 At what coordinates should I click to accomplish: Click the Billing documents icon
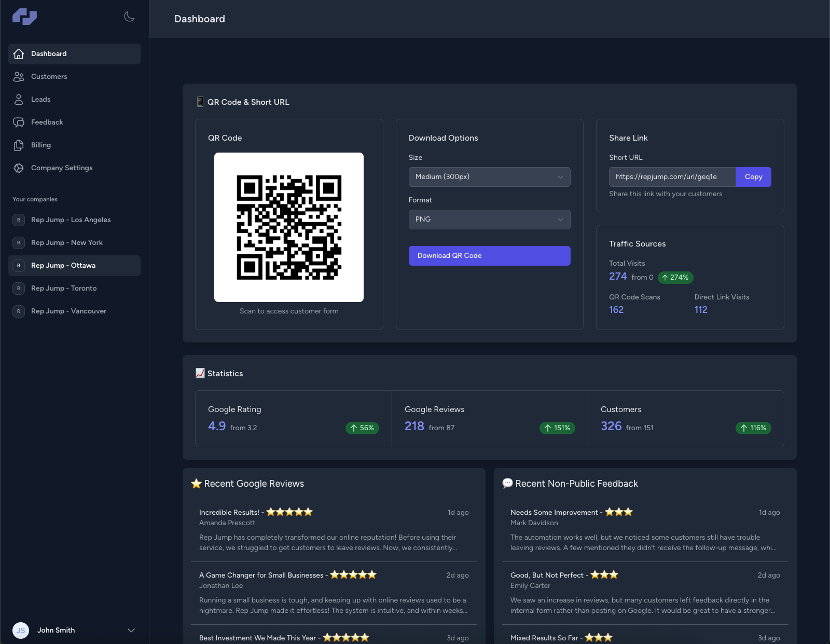[x=19, y=145]
